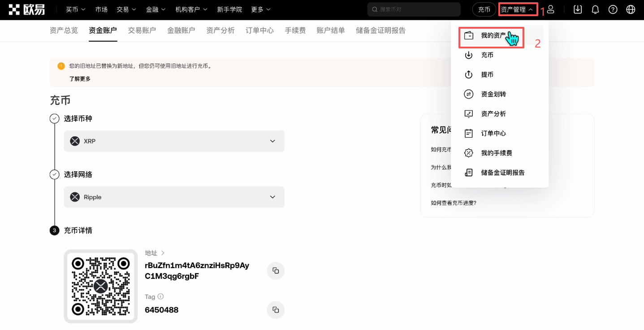The height and width of the screenshot is (330, 644).
Task: Copy the Tag value 6450488
Action: (x=275, y=310)
